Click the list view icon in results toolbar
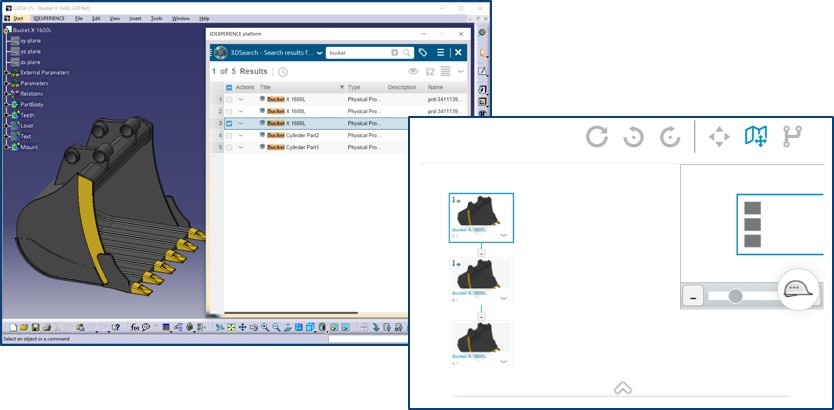Image resolution: width=834 pixels, height=410 pixels. coord(446,71)
